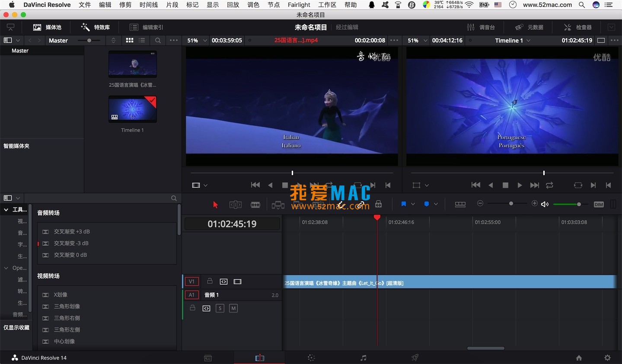This screenshot has height=364, width=622.
Task: Jump to first frame in timeline viewer
Action: [476, 185]
